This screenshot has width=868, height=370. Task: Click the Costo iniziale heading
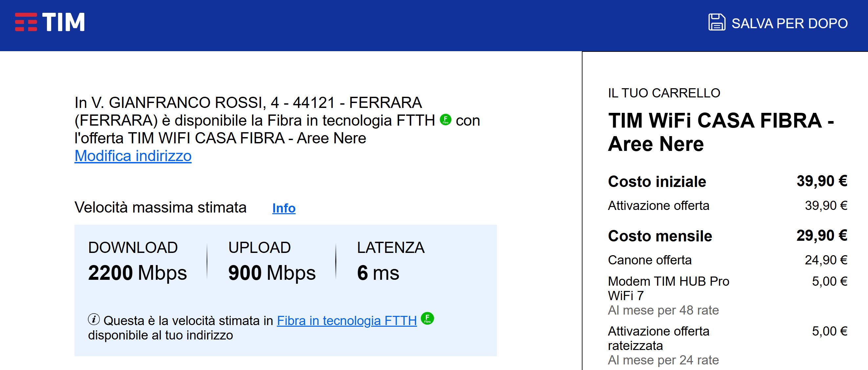click(x=657, y=181)
